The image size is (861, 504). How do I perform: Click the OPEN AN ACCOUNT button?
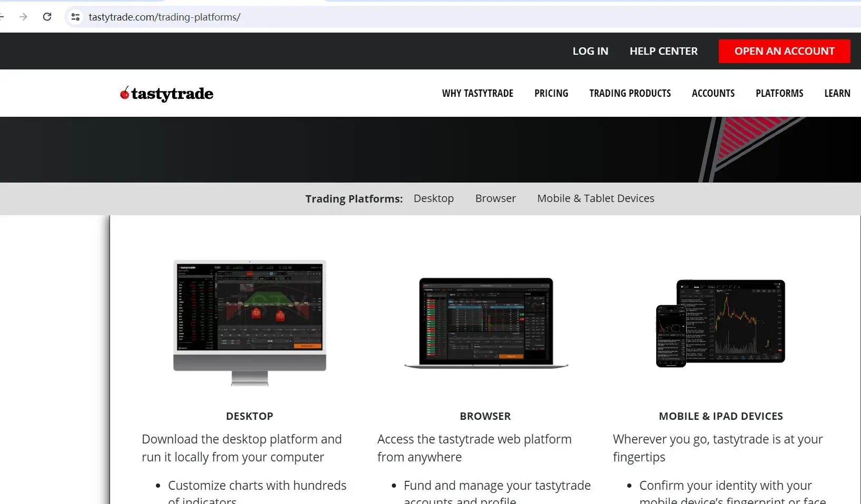(784, 51)
